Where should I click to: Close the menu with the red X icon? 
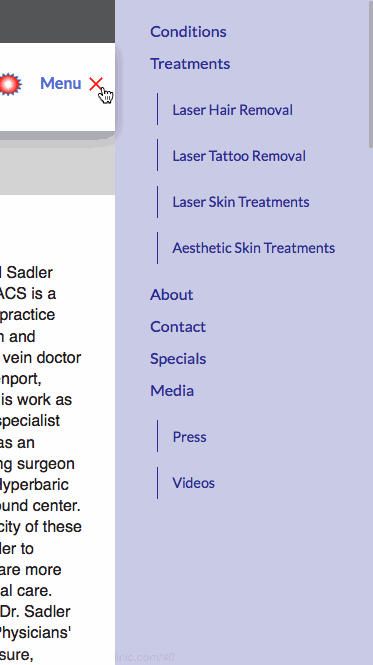[96, 84]
